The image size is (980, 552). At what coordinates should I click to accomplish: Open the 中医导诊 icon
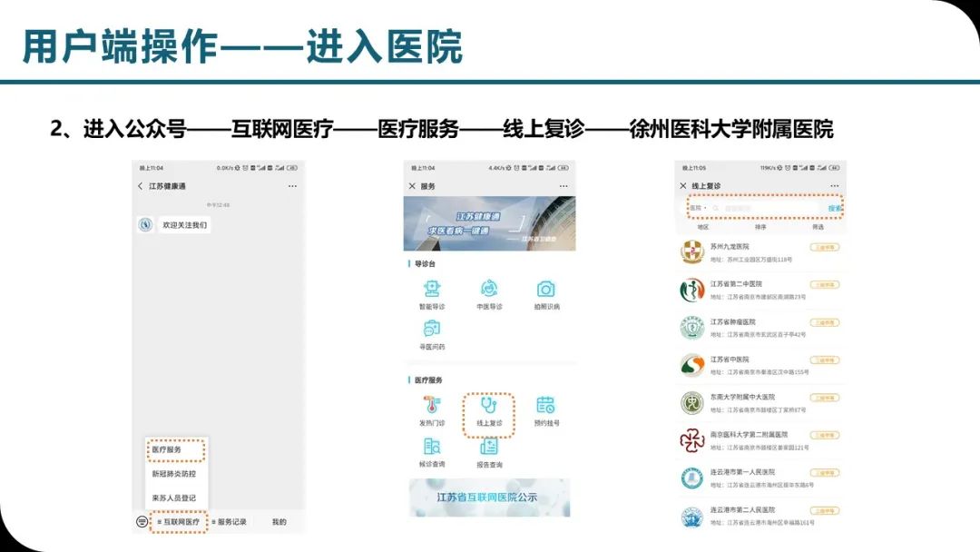click(x=489, y=290)
